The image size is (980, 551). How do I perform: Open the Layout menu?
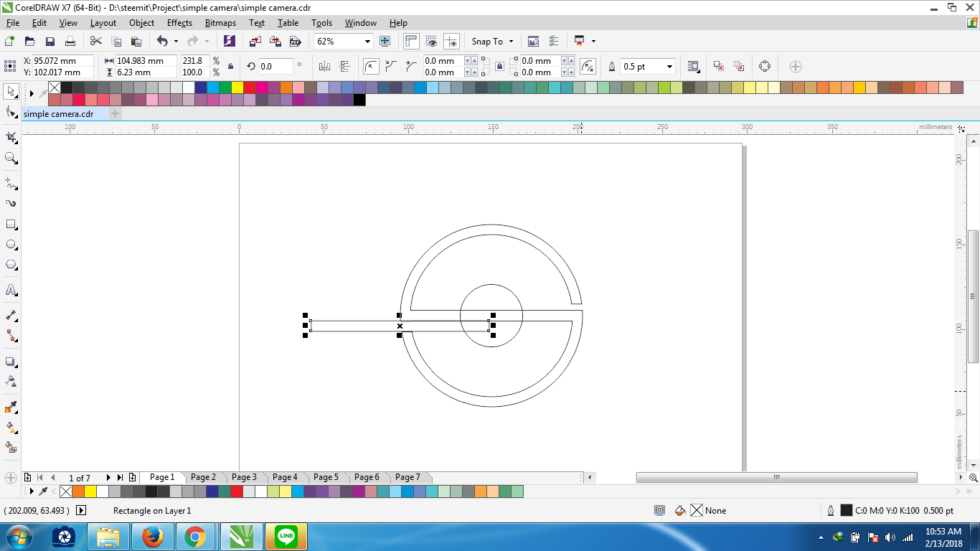click(x=103, y=23)
